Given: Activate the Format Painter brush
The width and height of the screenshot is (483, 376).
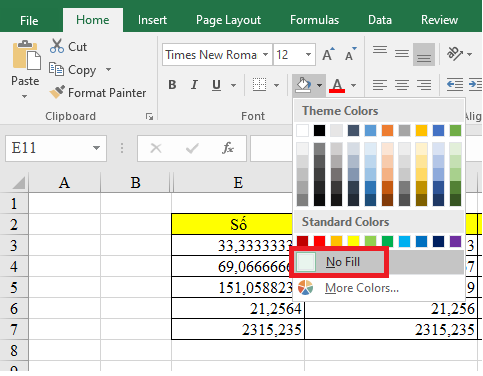Looking at the screenshot, I should coord(57,92).
